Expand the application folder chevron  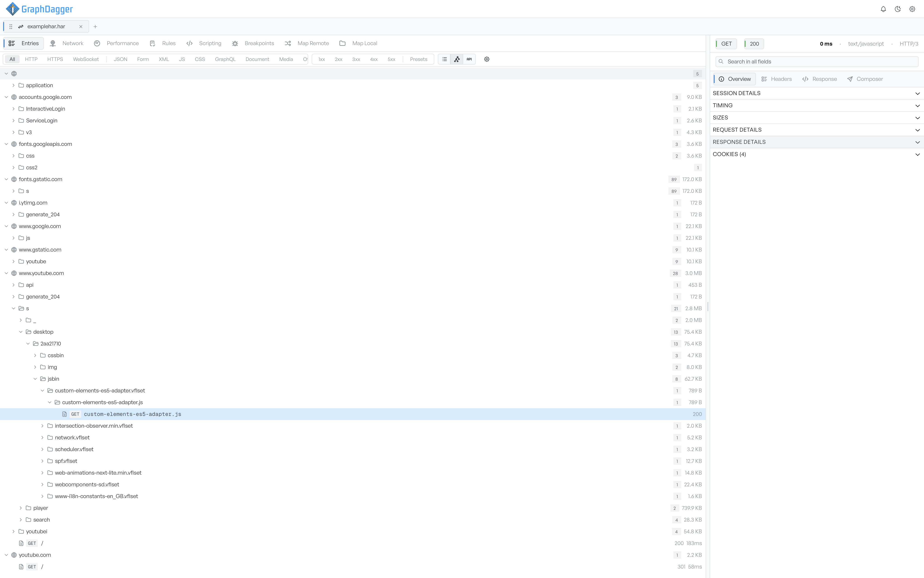[x=13, y=85]
